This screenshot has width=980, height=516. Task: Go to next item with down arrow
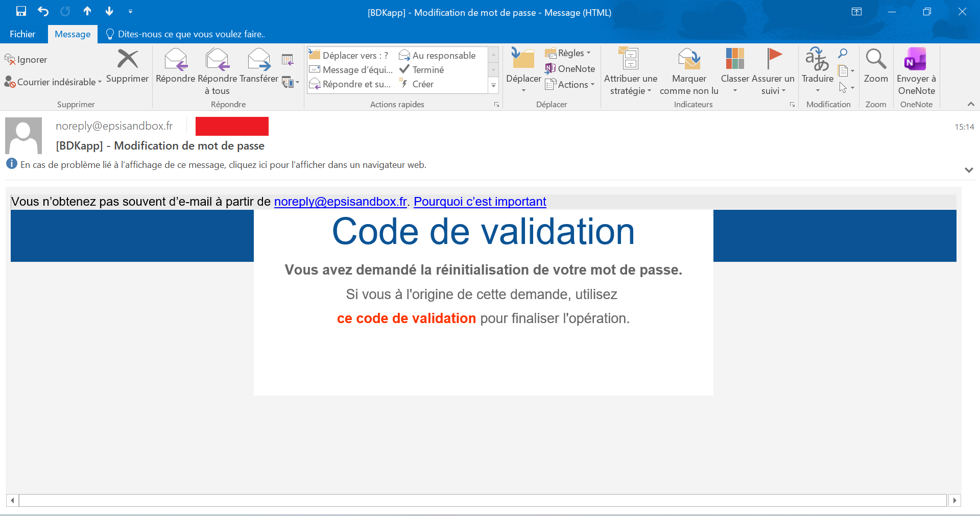click(109, 11)
